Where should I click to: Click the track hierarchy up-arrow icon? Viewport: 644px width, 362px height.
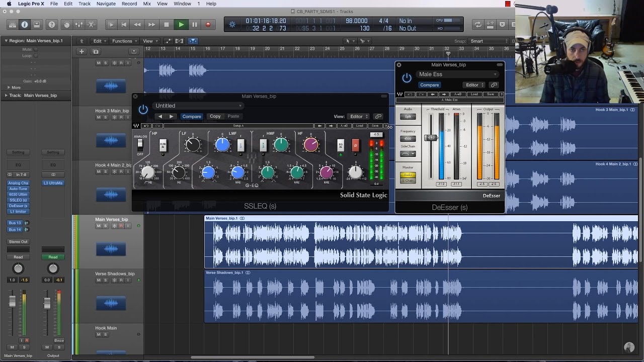(82, 41)
